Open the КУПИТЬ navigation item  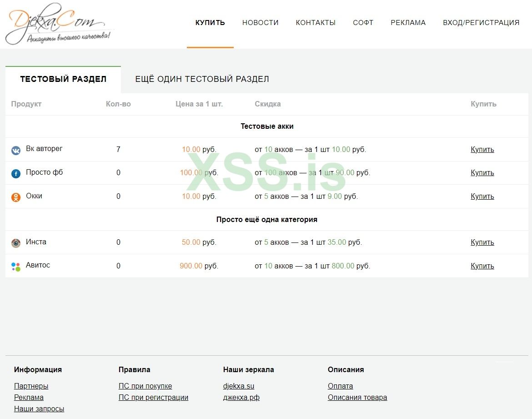coord(210,23)
